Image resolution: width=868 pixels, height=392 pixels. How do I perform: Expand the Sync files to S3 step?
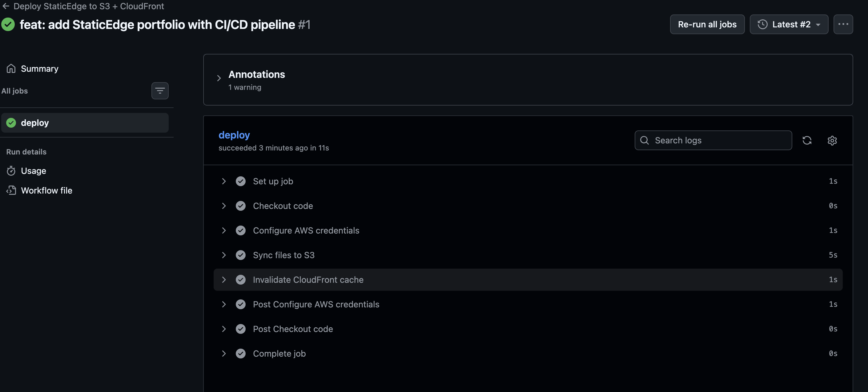click(x=224, y=255)
